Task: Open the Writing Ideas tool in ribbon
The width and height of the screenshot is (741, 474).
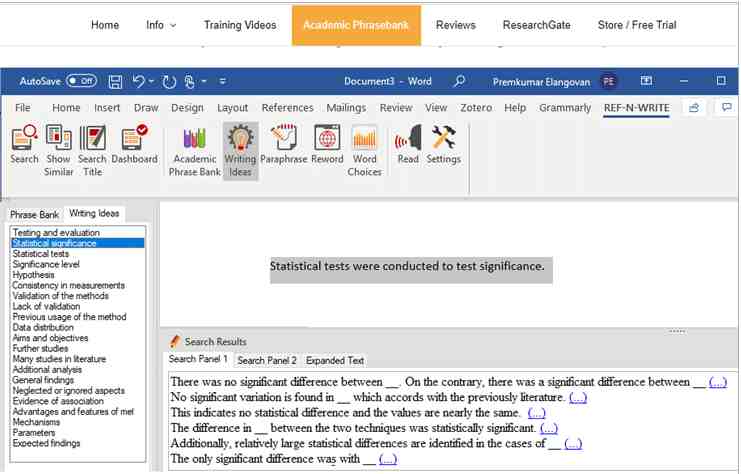Action: (x=240, y=149)
